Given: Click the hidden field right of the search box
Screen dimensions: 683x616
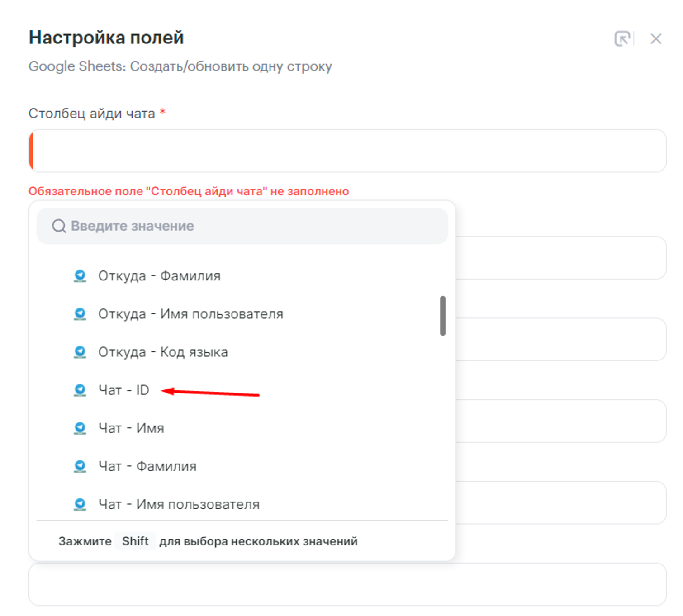Looking at the screenshot, I should (x=560, y=257).
